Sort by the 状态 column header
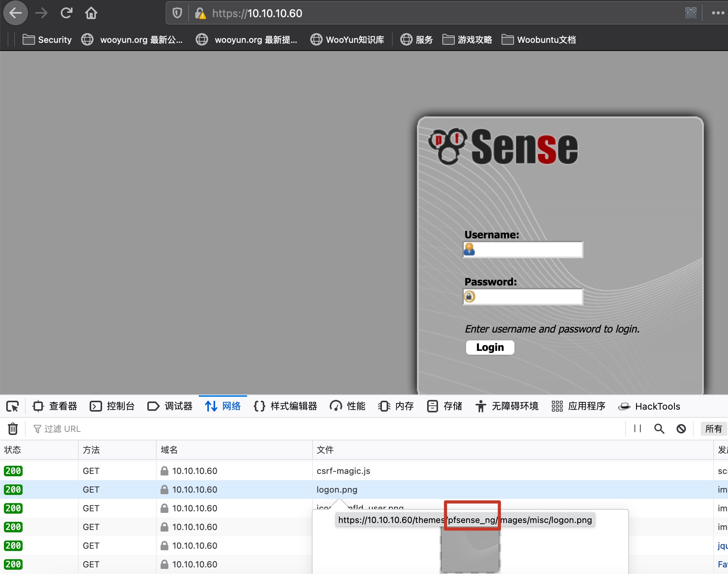728x574 pixels. [x=39, y=450]
